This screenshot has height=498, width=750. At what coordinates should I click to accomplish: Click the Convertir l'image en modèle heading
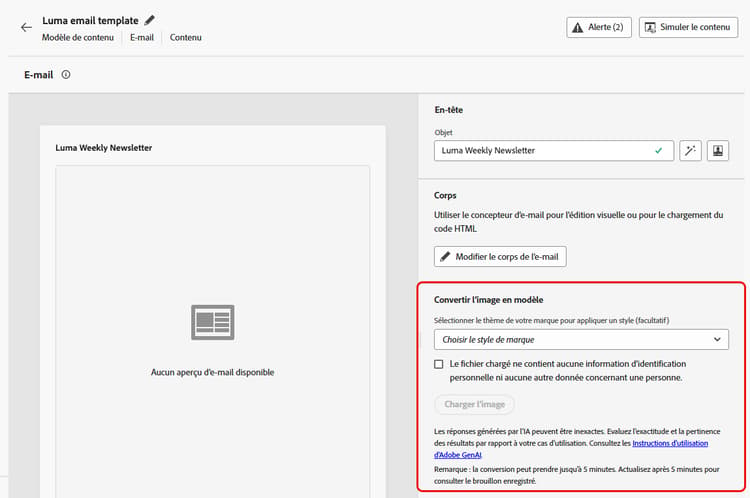[488, 300]
